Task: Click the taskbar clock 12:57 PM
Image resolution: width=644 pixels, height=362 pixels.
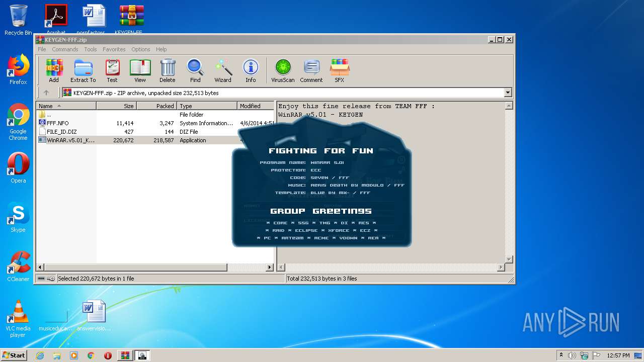Action: click(x=618, y=355)
